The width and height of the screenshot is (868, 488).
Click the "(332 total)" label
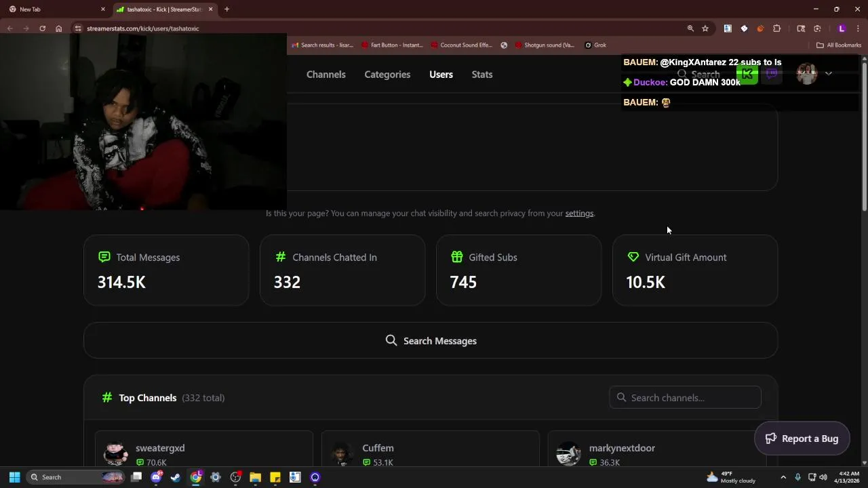click(x=203, y=398)
